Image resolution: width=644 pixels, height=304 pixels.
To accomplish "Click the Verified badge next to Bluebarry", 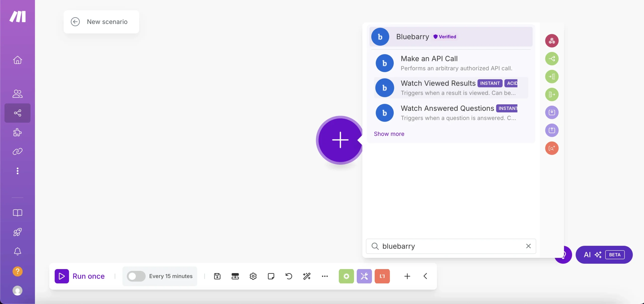I will point(445,37).
